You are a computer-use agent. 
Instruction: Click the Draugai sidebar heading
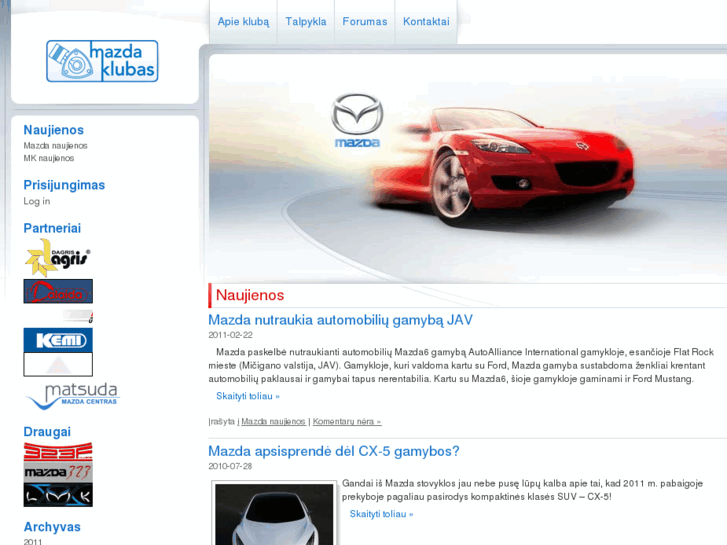pos(47,432)
